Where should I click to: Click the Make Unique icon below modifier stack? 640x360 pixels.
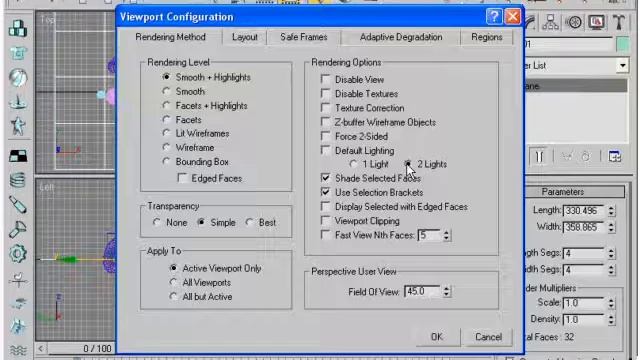pos(568,156)
